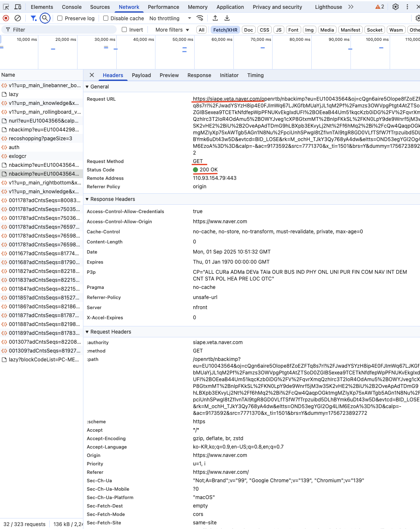Stop recording network log
Screen dimensions: 420x529
(x=6, y=18)
